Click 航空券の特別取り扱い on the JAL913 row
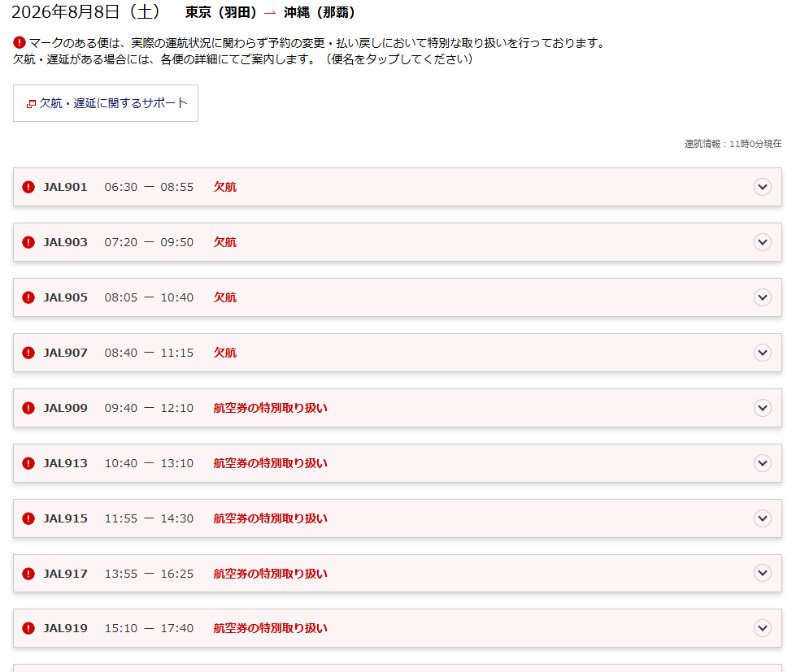 tap(270, 463)
